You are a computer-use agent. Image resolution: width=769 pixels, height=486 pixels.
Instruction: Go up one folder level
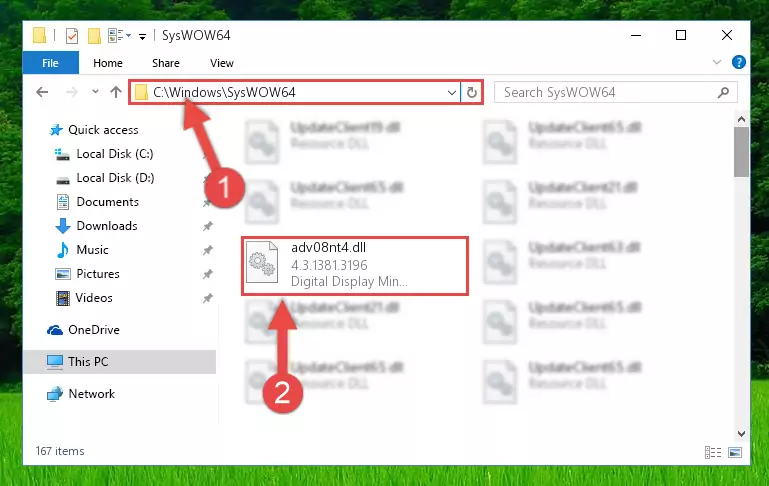[116, 92]
